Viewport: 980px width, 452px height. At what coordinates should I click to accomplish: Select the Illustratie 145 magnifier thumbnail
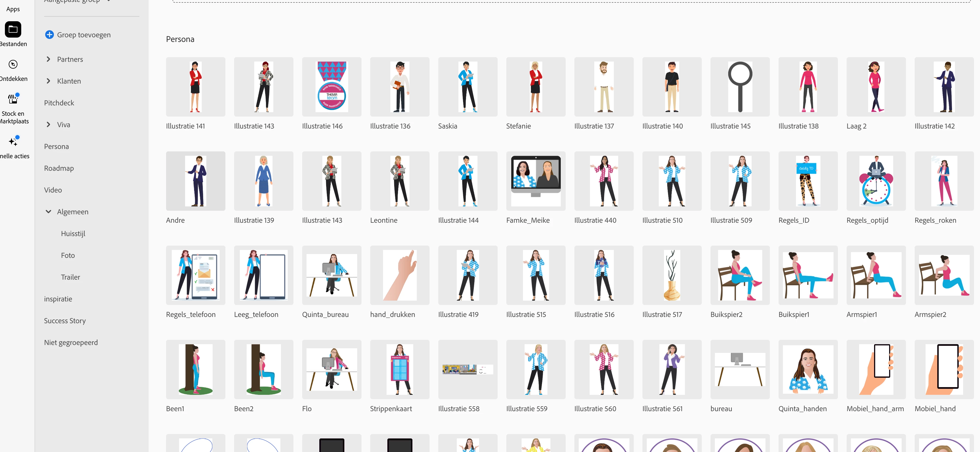pyautogui.click(x=740, y=87)
